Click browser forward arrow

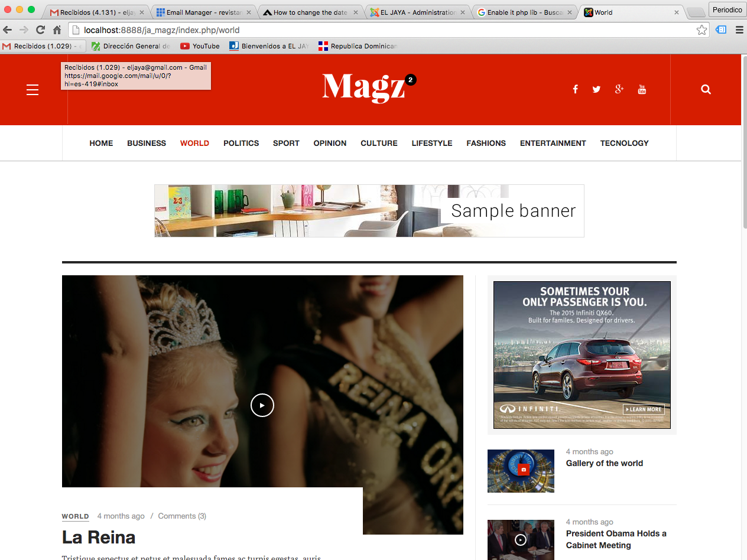click(24, 30)
